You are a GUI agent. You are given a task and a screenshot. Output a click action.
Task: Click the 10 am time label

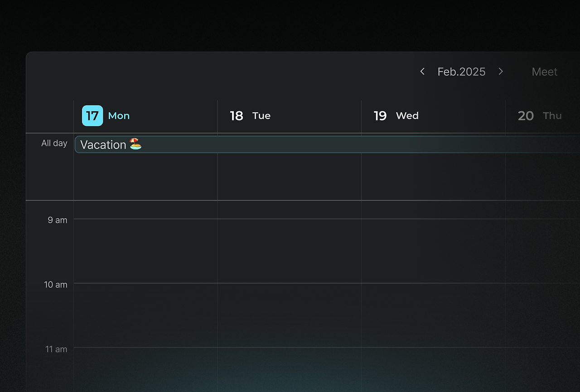[56, 285]
